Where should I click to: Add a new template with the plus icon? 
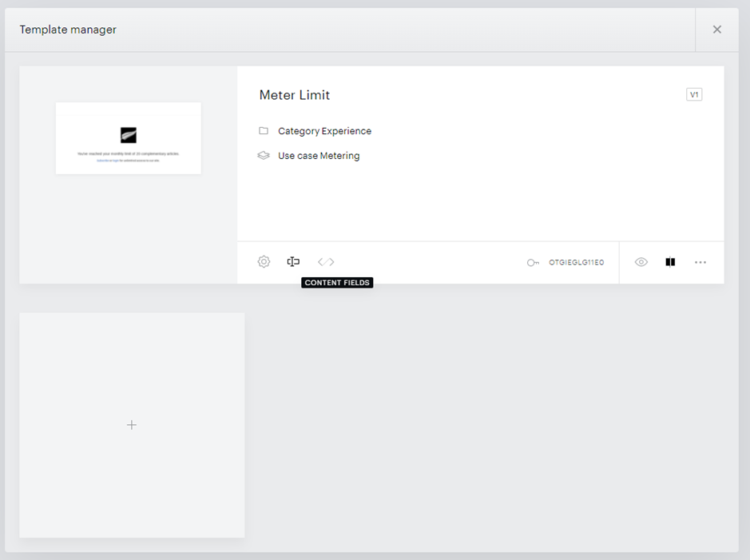[x=132, y=425]
